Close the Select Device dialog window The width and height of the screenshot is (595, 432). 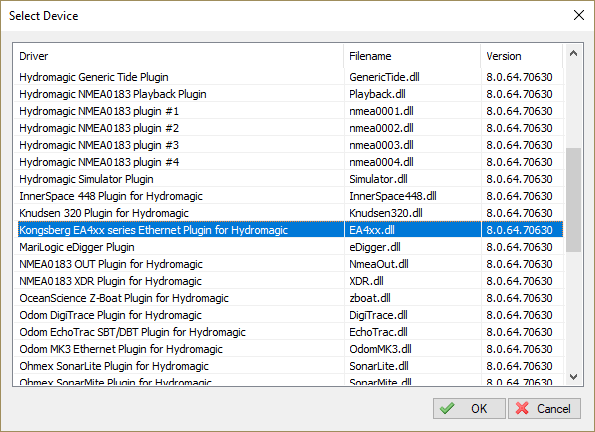click(x=579, y=15)
